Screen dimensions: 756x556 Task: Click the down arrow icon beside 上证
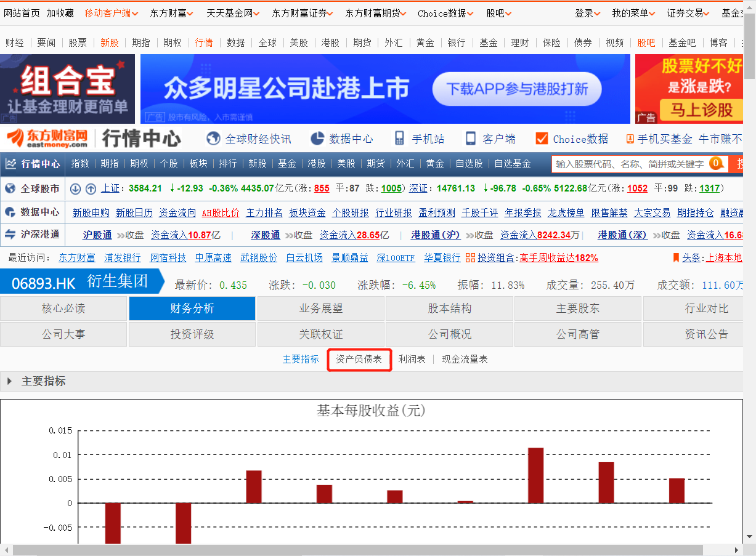tap(76, 188)
